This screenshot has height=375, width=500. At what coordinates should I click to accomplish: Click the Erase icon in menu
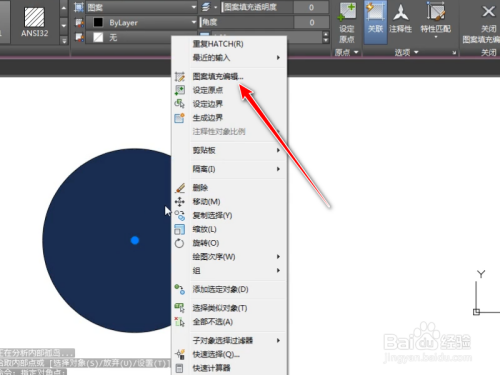(179, 188)
